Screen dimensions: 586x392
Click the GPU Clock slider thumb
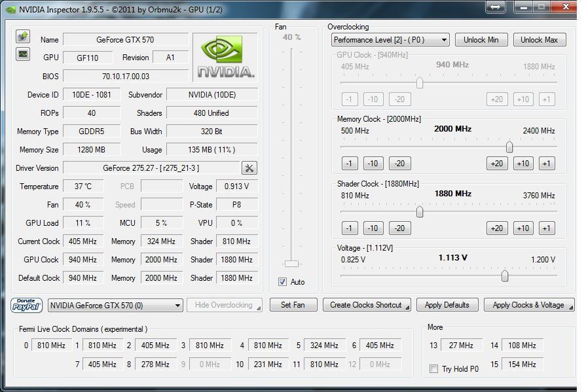click(420, 82)
